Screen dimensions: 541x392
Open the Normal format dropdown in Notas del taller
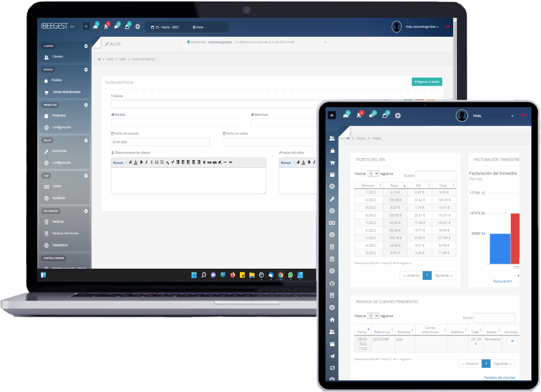(x=287, y=163)
